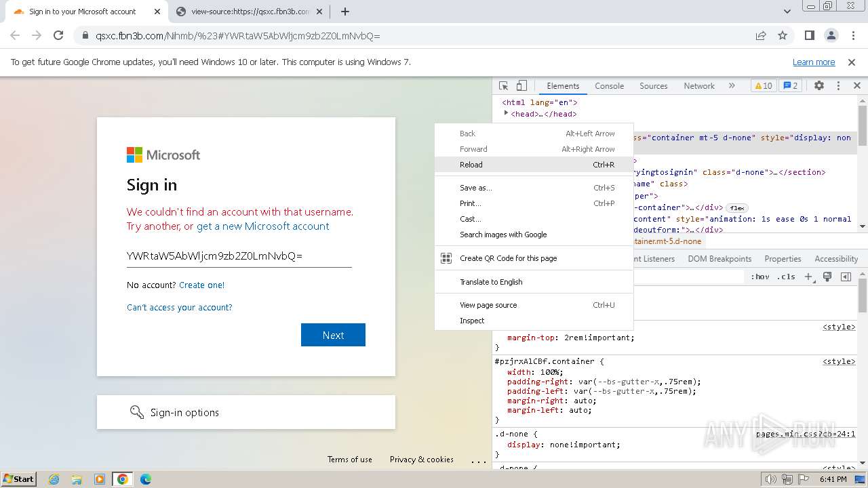Select Create QR Code for this page
Viewport: 868px width, 488px height.
534,258
